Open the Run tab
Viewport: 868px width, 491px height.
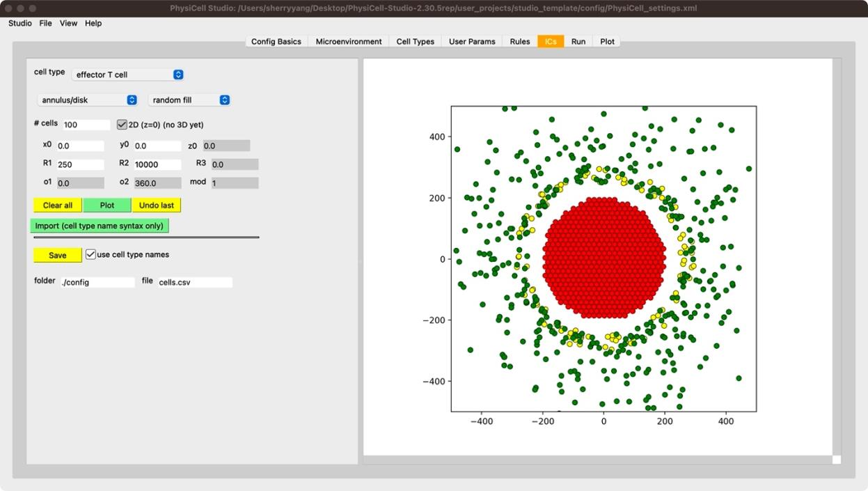[x=578, y=42]
